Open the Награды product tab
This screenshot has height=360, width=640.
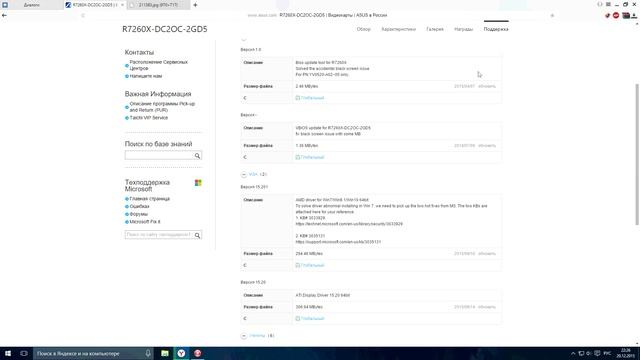click(463, 29)
